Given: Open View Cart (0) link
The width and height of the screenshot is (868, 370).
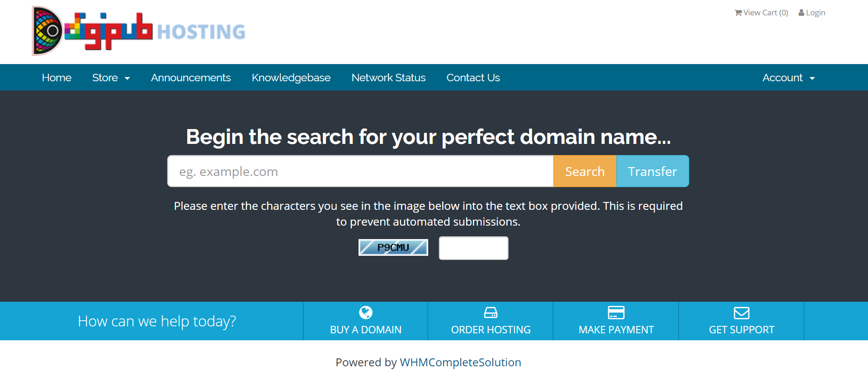Looking at the screenshot, I should 761,13.
